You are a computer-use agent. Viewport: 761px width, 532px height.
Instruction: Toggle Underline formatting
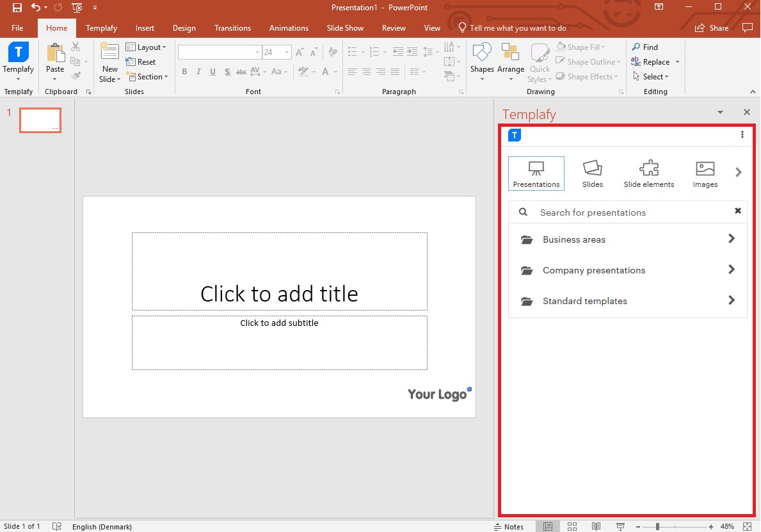[x=212, y=72]
